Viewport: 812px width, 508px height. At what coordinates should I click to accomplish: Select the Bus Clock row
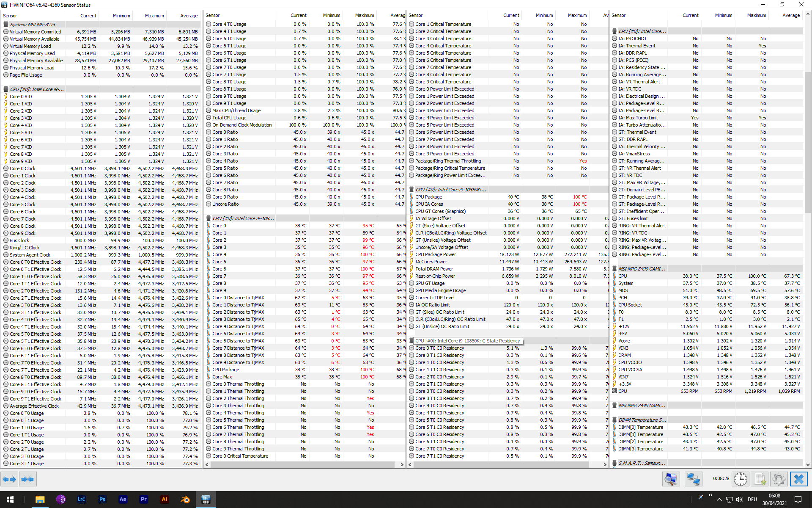(101, 240)
